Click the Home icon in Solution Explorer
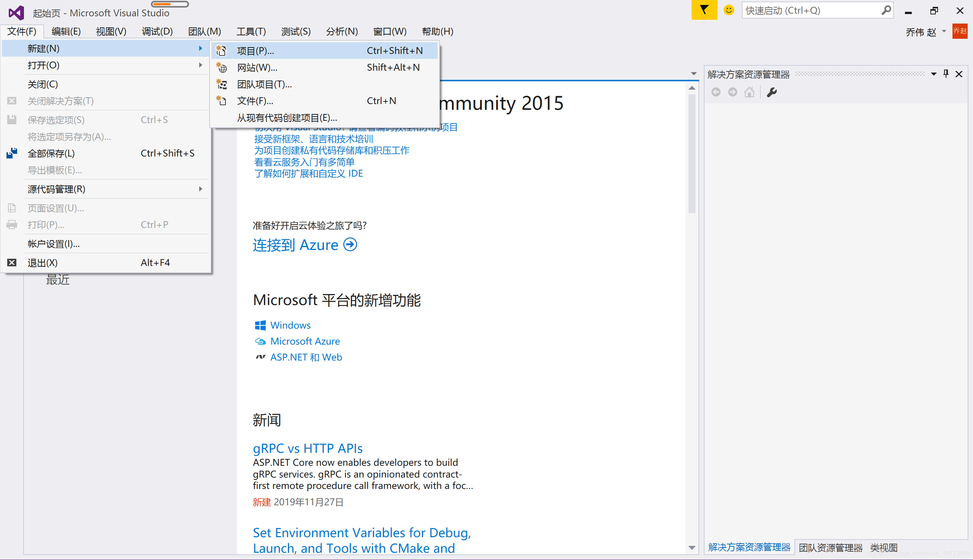 click(x=749, y=92)
